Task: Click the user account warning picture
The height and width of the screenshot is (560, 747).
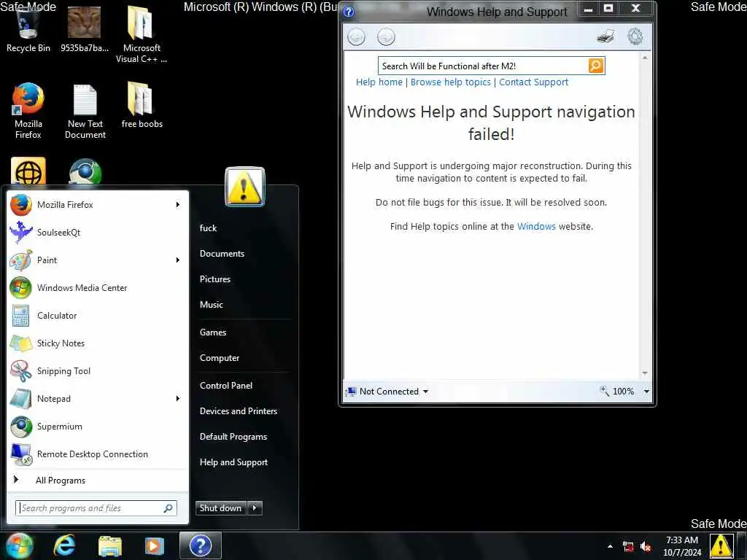Action: pyautogui.click(x=244, y=186)
